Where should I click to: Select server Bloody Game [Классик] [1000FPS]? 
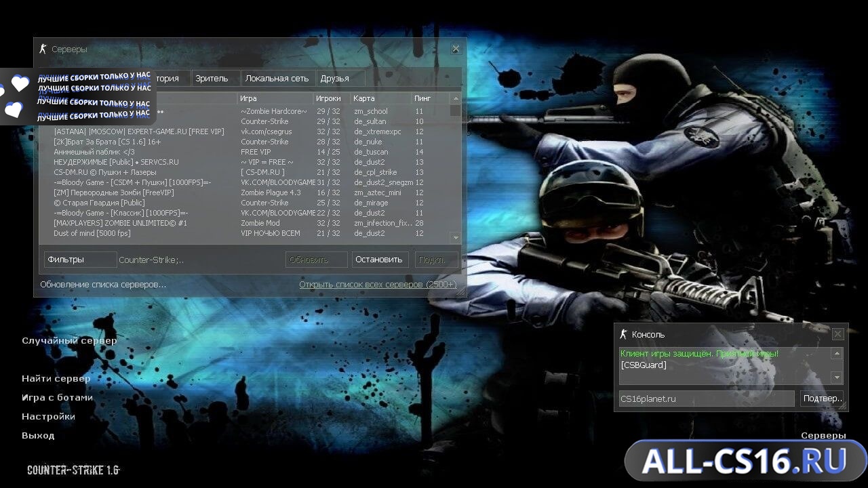click(121, 213)
